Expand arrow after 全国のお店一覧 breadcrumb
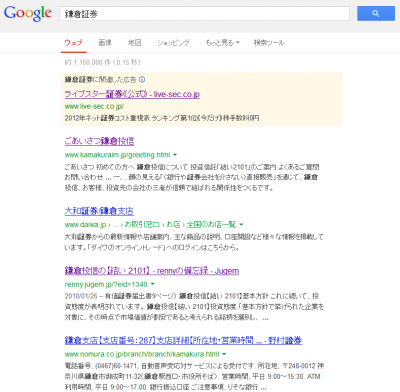400x392 pixels. 241,225
